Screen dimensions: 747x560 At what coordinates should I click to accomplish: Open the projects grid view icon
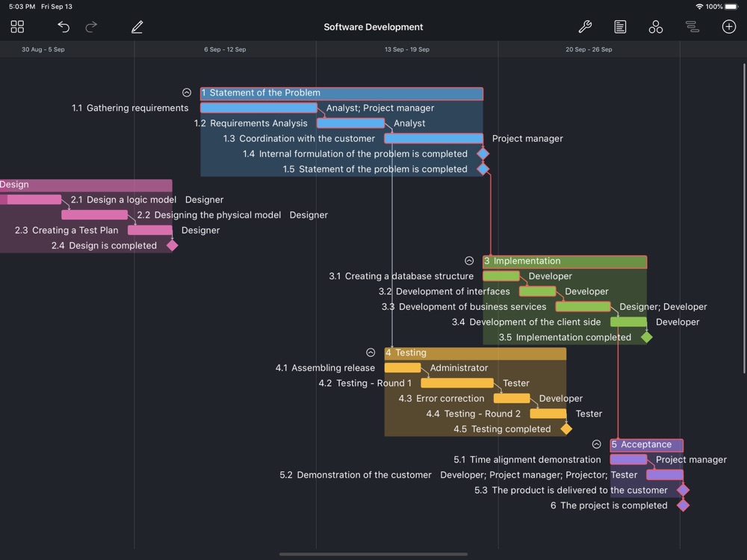17,27
